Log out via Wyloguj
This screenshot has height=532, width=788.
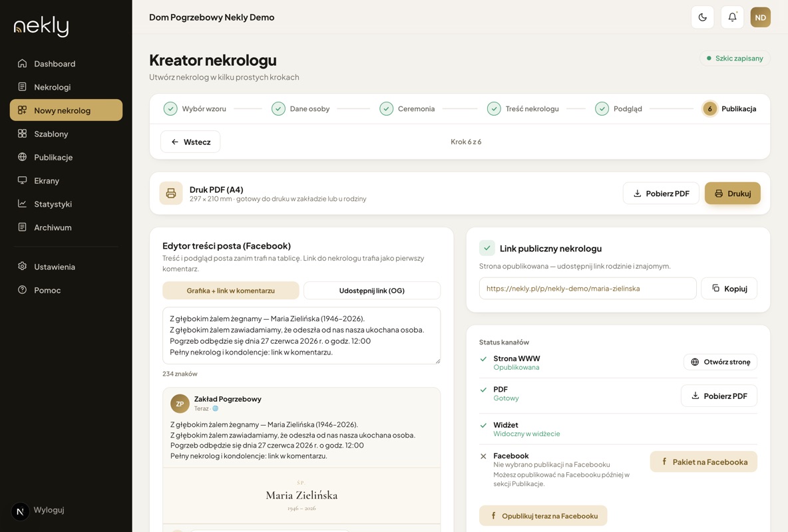(49, 510)
